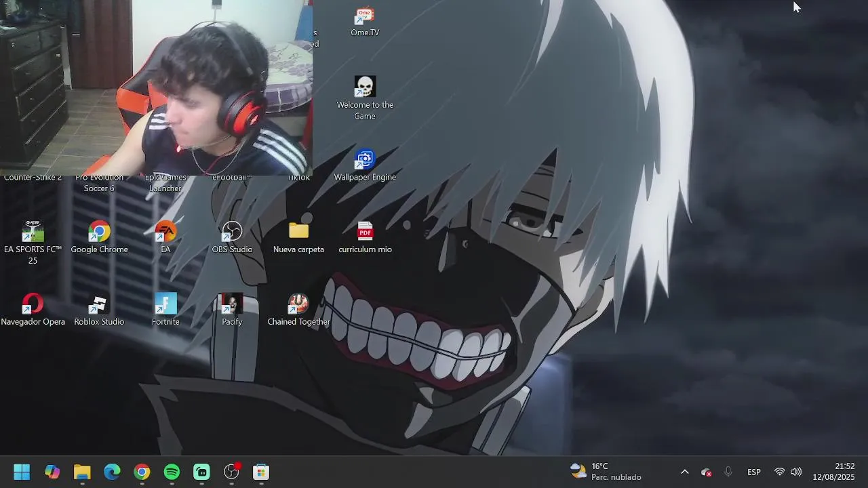Open the Wi-Fi network tray icon

[x=780, y=472]
